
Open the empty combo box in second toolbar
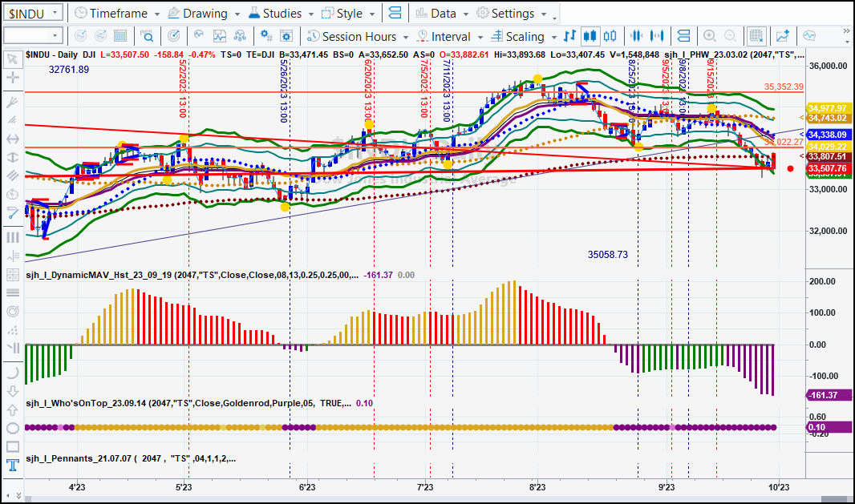click(33, 37)
